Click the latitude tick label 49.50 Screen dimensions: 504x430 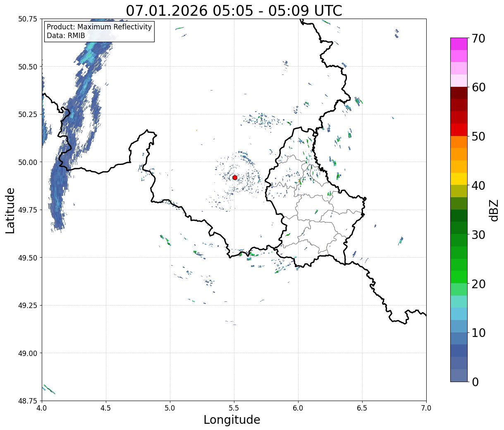[28, 258]
